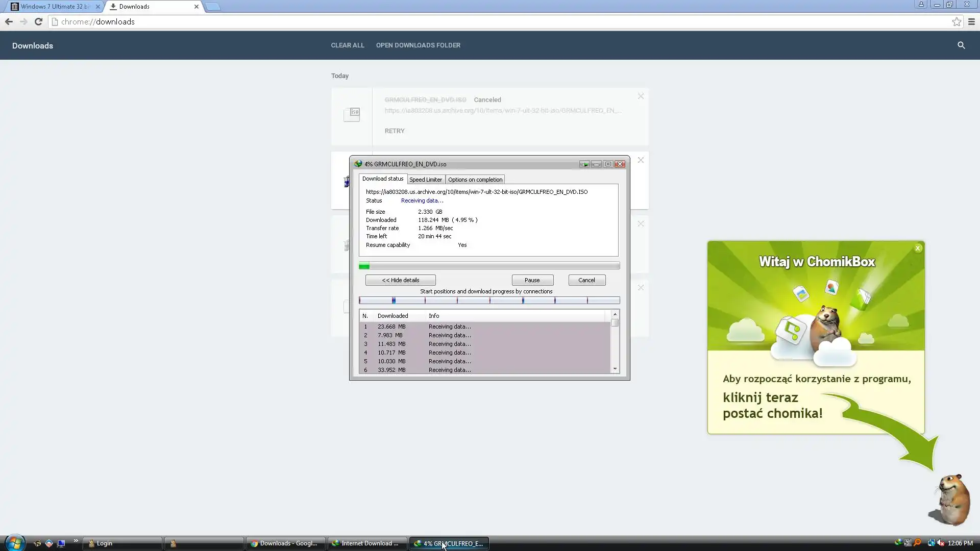The width and height of the screenshot is (980, 551).
Task: Switch to the Speed Limiter tab
Action: coord(425,180)
